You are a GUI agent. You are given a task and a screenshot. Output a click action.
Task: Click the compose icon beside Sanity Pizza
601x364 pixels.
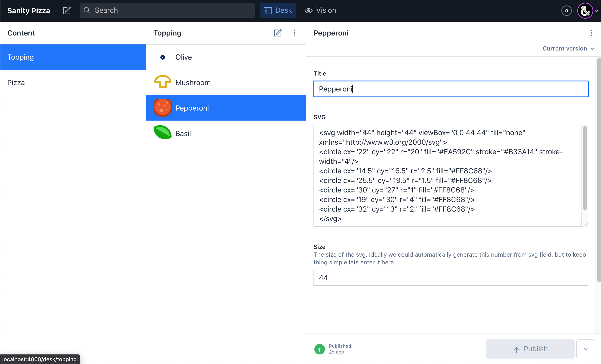coord(67,10)
